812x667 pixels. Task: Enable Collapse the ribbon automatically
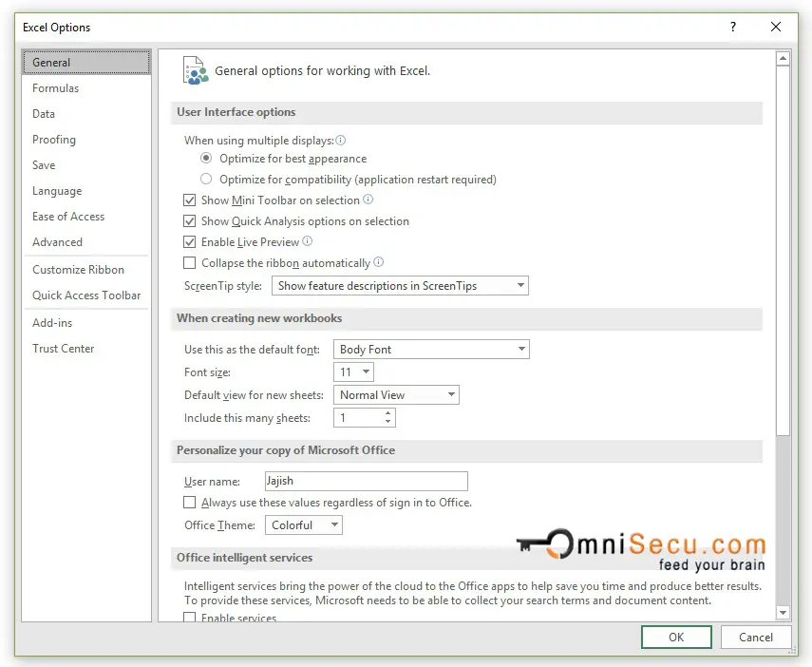[188, 262]
